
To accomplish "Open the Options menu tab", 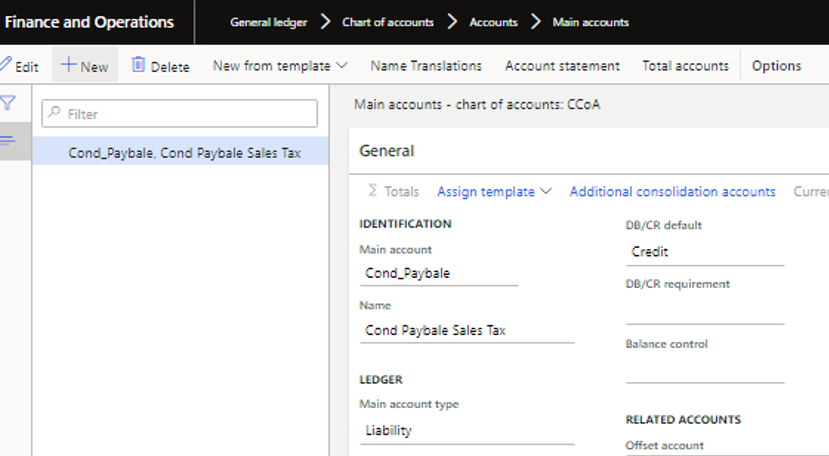I will 776,66.
